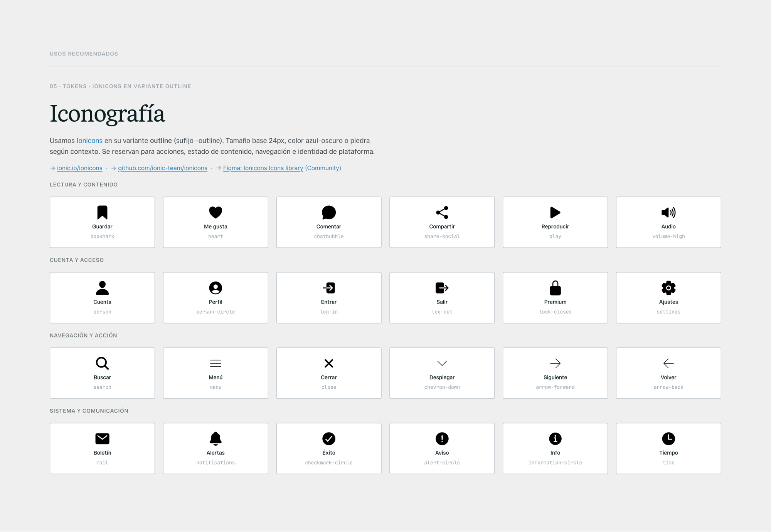Click the 'settings' code label
This screenshot has width=771, height=532.
pyautogui.click(x=668, y=312)
